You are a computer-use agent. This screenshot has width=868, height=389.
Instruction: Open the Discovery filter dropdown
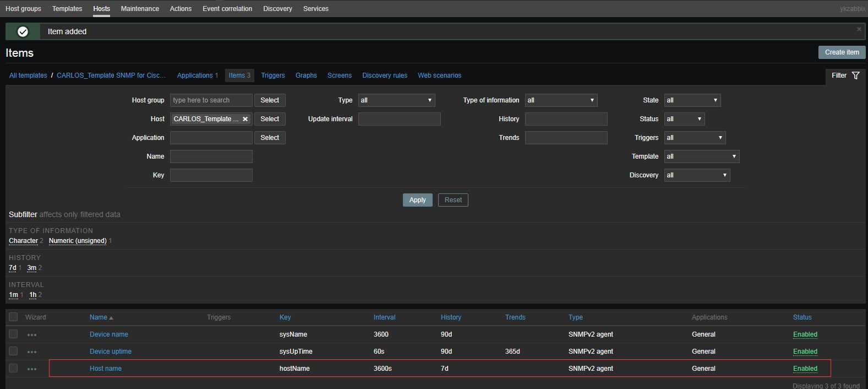tap(697, 175)
